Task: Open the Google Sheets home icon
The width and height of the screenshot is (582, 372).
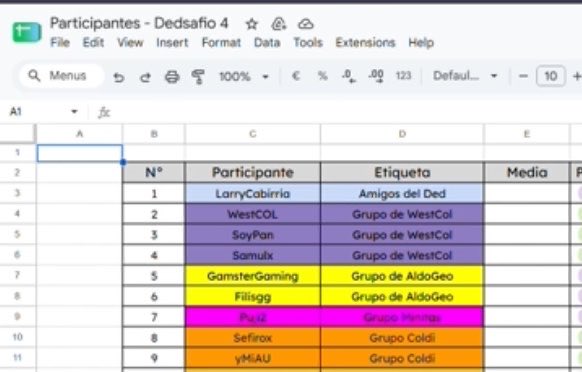Action: coord(27,32)
